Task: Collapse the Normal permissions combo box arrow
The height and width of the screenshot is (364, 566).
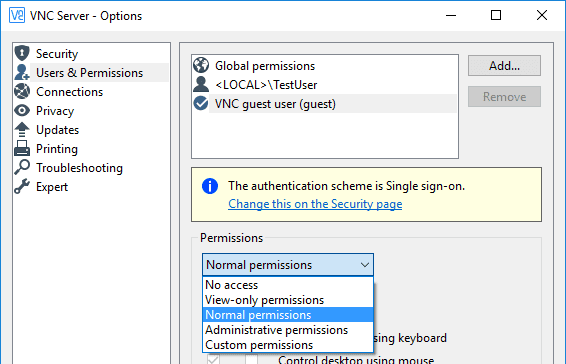Action: tap(365, 265)
